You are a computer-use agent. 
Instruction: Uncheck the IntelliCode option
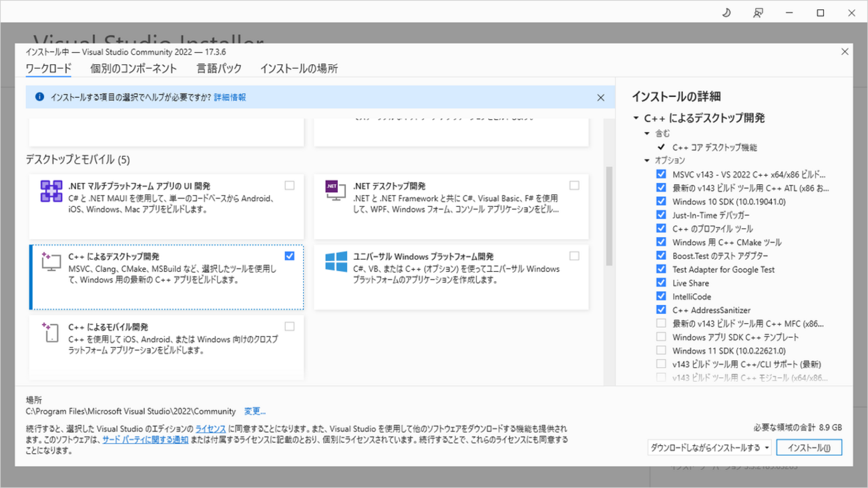coord(661,296)
